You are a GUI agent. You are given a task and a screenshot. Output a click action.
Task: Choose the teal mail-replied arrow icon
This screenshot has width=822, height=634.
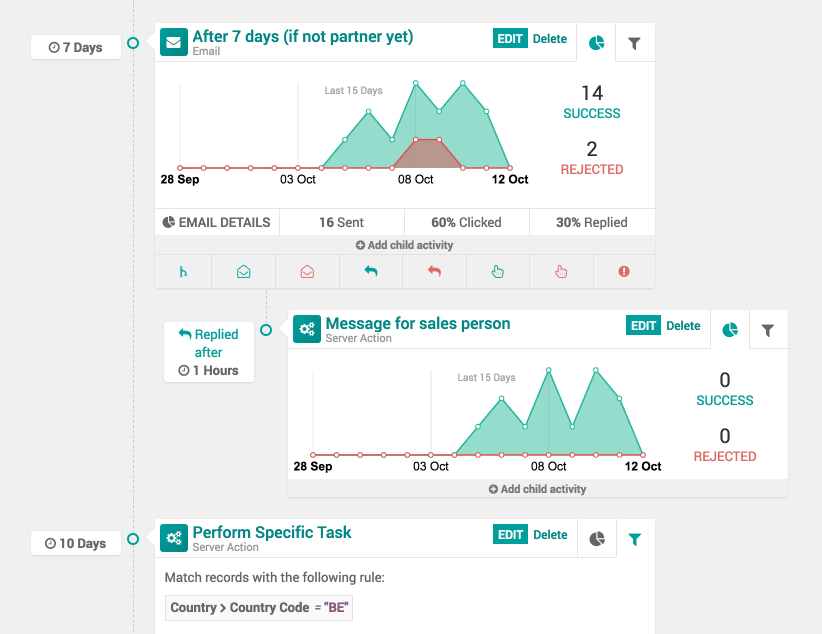tap(371, 271)
